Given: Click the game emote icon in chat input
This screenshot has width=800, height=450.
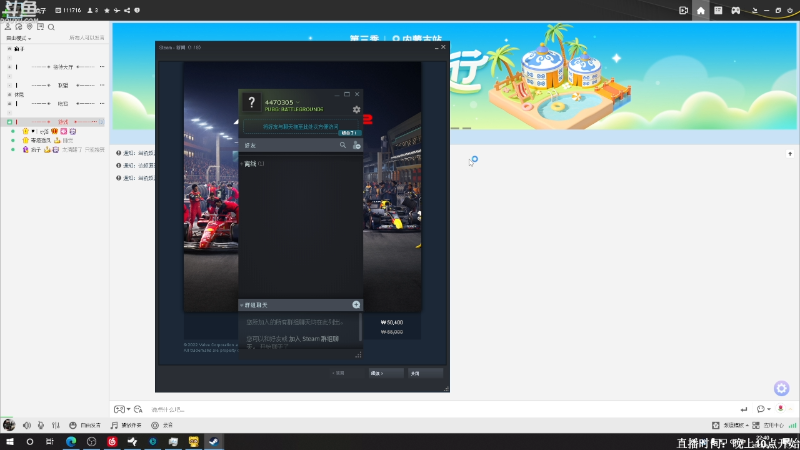Looking at the screenshot, I should pyautogui.click(x=119, y=409).
